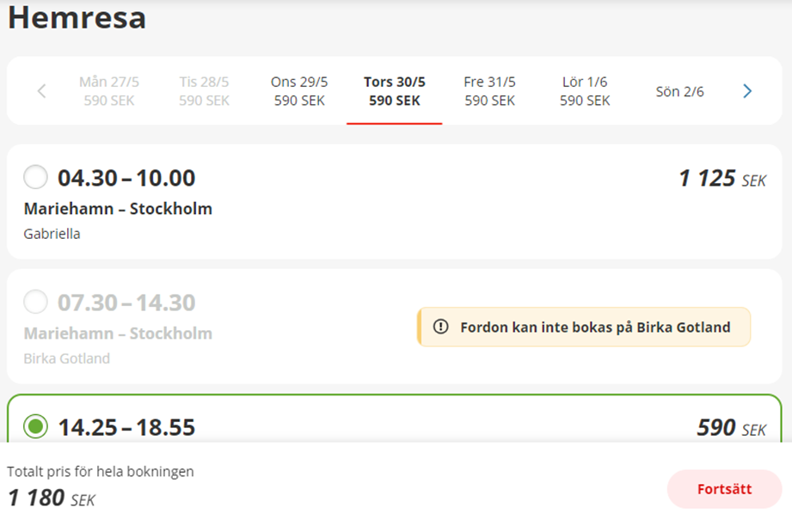
Task: Select the disabled 07.30–14.30 Birka Gotland radio
Action: tap(35, 303)
